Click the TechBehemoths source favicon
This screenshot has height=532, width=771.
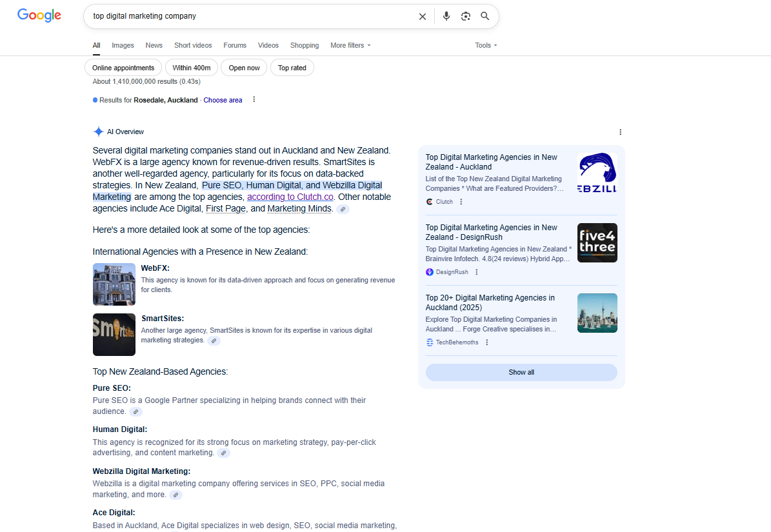[429, 342]
